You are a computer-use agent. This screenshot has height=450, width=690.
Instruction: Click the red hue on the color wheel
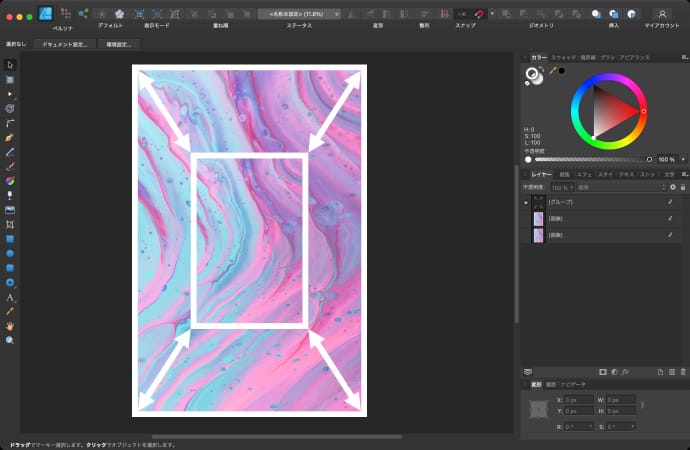click(x=644, y=111)
